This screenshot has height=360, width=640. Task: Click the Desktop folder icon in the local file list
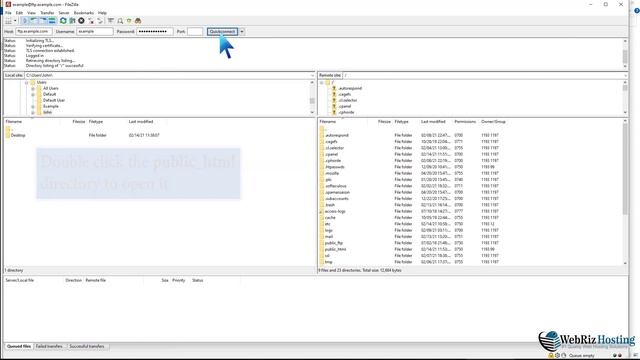8,135
